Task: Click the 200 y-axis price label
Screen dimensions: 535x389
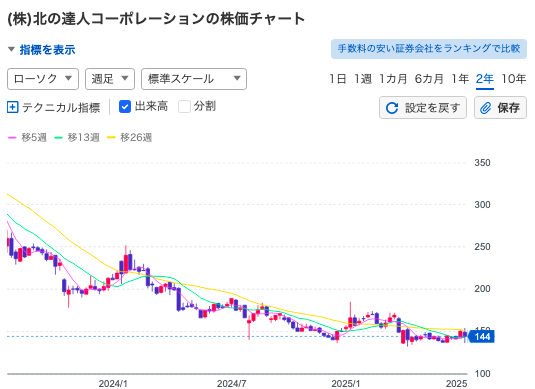Action: coord(482,289)
